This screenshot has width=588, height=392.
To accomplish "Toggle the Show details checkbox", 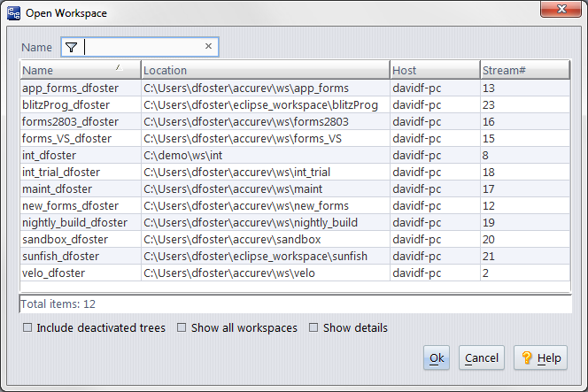I will [313, 328].
